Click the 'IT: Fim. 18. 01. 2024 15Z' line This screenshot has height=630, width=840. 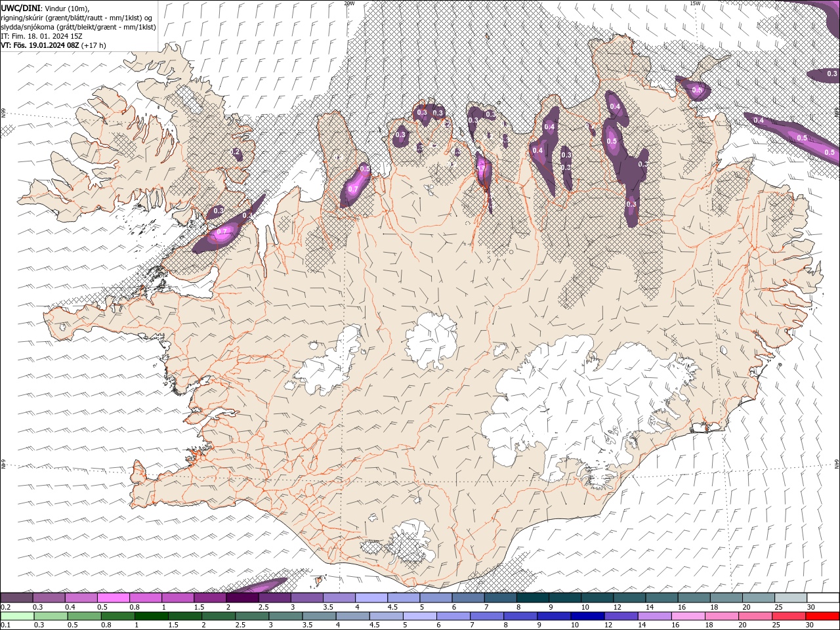coord(41,36)
